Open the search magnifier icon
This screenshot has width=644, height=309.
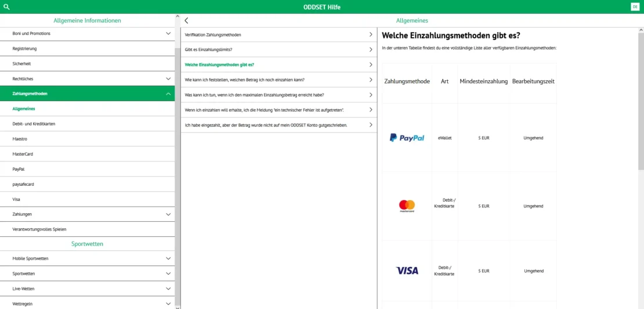(6, 7)
